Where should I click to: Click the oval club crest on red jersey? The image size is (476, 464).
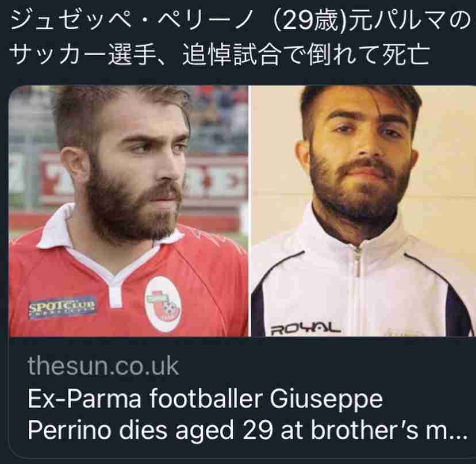click(x=163, y=305)
